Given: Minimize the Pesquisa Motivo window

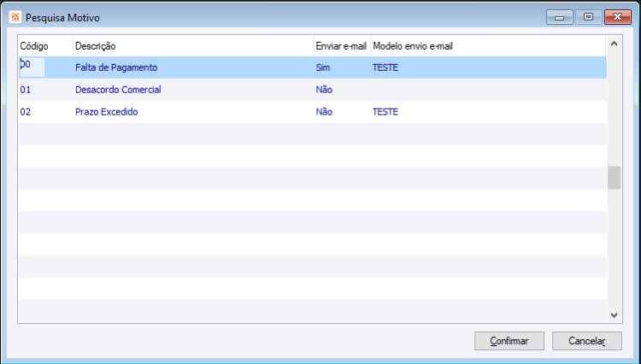Looking at the screenshot, I should (x=560, y=18).
